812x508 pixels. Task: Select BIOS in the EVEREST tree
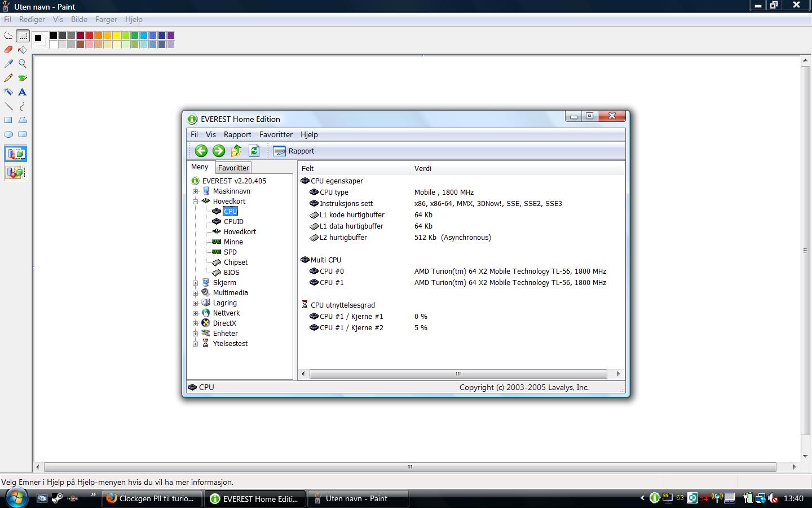pos(231,273)
